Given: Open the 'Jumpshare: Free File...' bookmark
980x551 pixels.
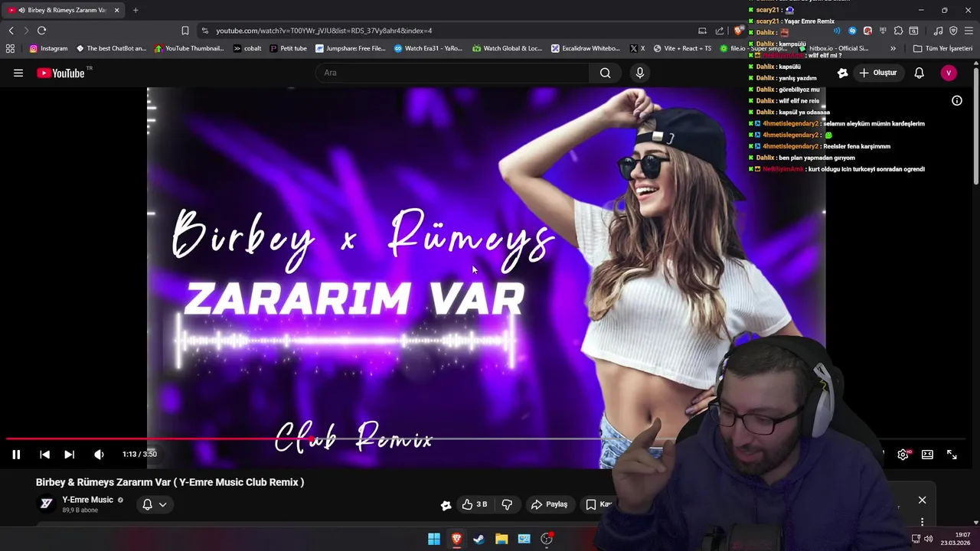Looking at the screenshot, I should [351, 48].
